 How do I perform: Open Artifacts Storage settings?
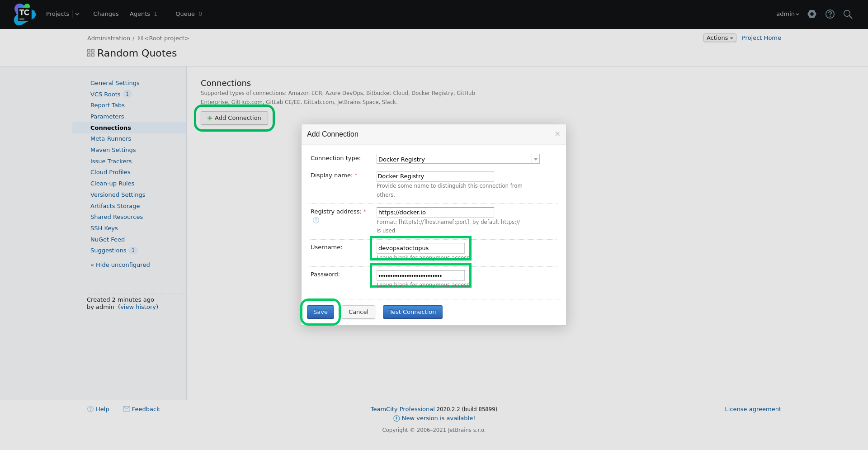point(115,206)
